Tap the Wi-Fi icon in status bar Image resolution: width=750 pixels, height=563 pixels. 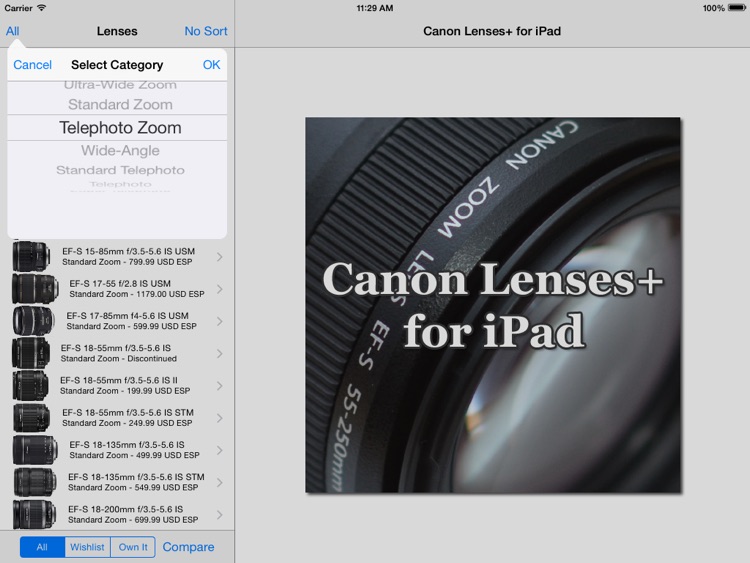42,8
